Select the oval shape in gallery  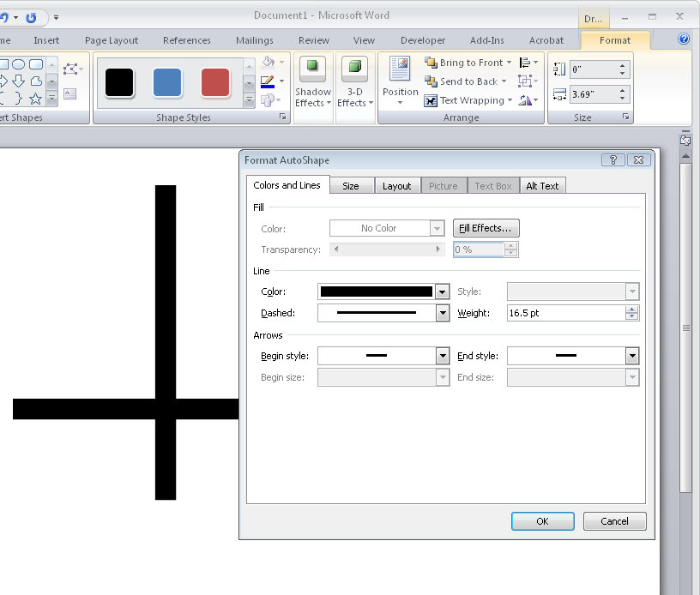pos(18,64)
